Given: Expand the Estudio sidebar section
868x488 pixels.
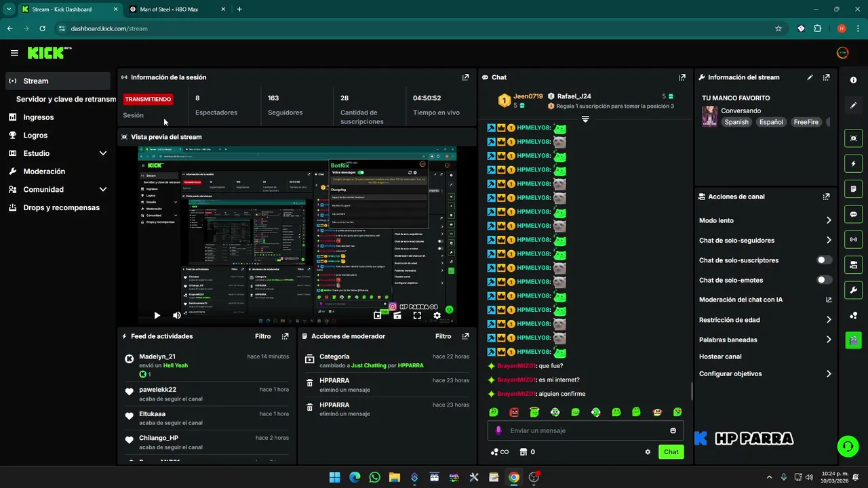Looking at the screenshot, I should point(103,153).
